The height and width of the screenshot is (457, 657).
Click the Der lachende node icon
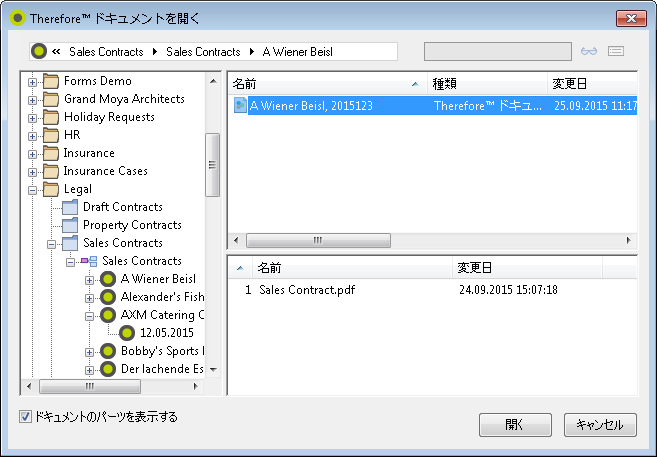108,369
